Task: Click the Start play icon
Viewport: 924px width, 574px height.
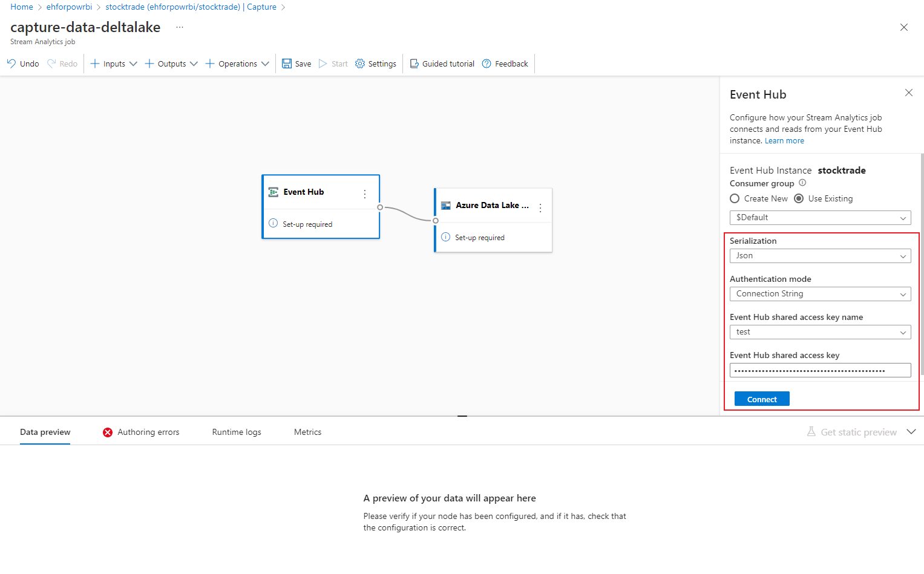Action: tap(323, 64)
